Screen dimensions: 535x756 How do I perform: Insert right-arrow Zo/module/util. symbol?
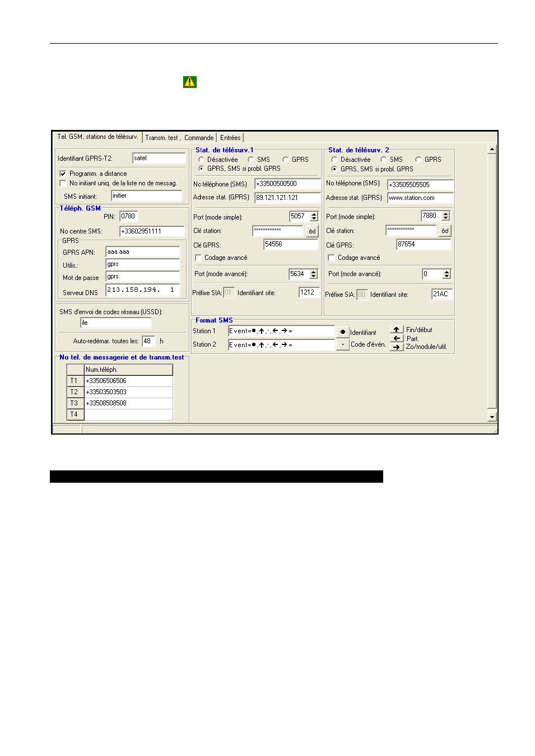click(x=397, y=347)
